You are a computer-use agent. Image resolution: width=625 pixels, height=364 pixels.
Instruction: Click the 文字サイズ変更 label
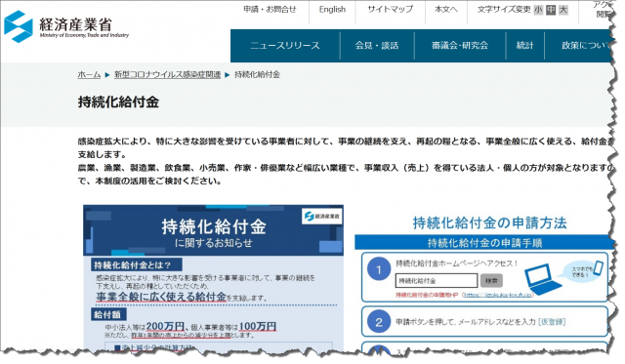click(504, 9)
